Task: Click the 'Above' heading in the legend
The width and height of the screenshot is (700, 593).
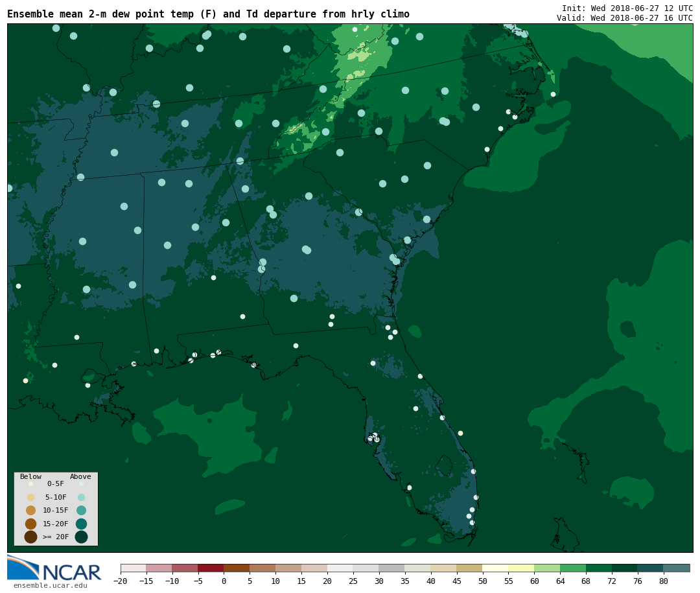Action: point(80,476)
